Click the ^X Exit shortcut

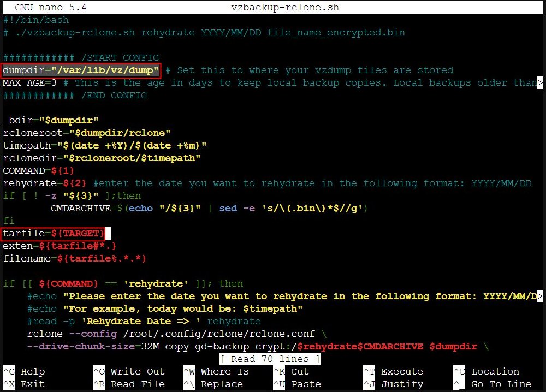pos(23,384)
